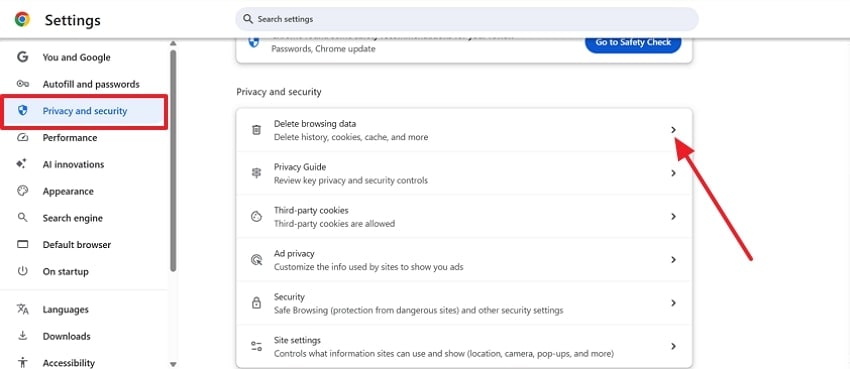This screenshot has width=850, height=369.
Task: Expand Delete browsing data with its chevron
Action: pos(673,130)
